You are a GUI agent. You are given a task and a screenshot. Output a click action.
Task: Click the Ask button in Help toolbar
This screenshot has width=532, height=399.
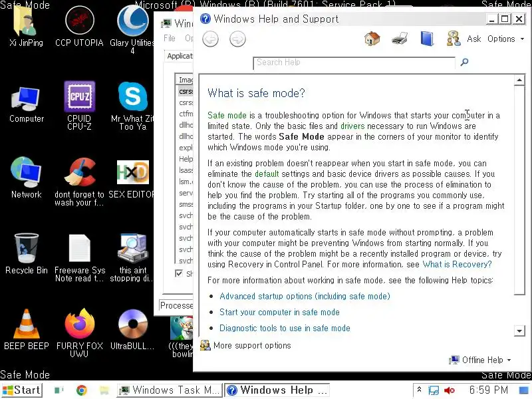pyautogui.click(x=473, y=39)
